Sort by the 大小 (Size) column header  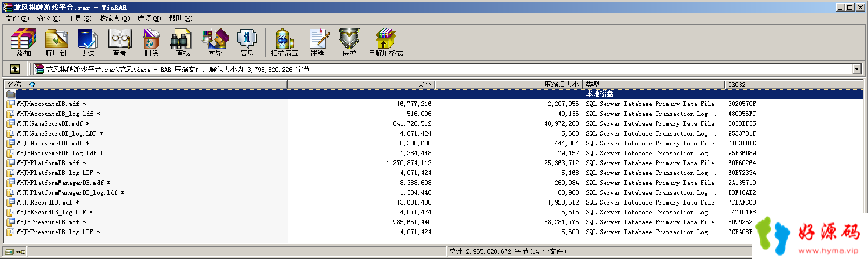(x=361, y=85)
